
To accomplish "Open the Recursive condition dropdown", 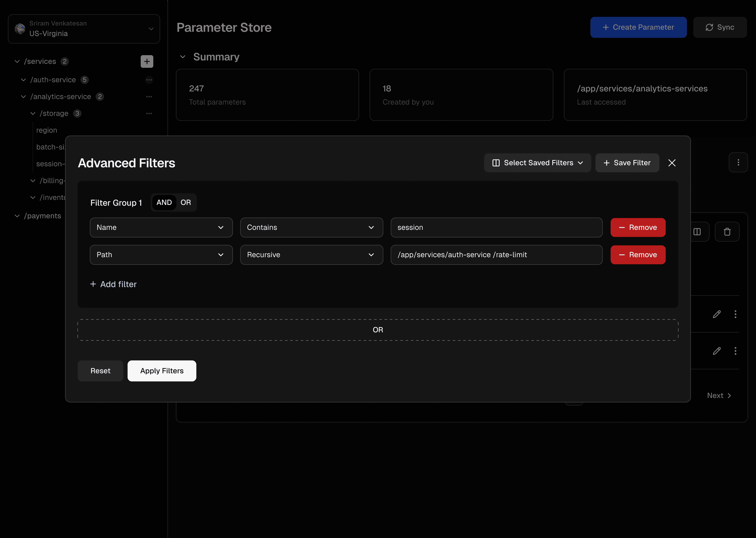I will click(311, 255).
